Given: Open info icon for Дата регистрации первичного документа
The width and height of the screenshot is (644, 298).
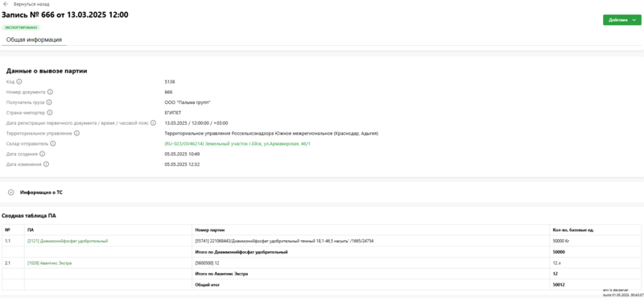Looking at the screenshot, I should click(153, 123).
